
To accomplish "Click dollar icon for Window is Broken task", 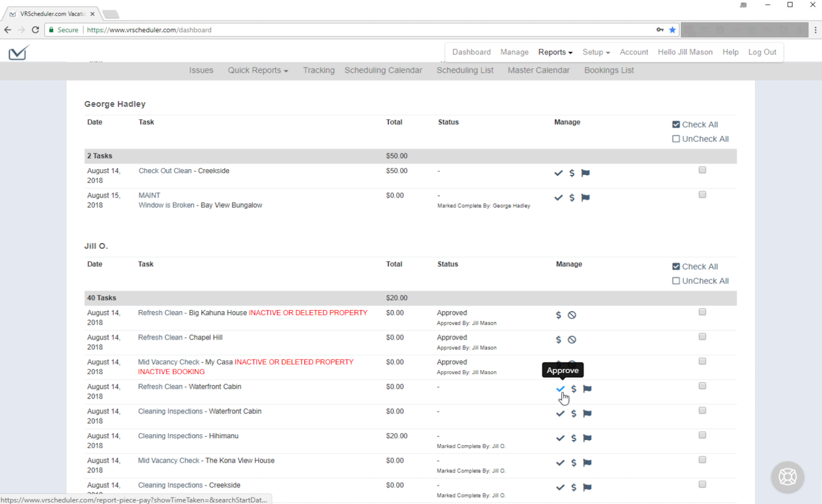I will tap(572, 198).
